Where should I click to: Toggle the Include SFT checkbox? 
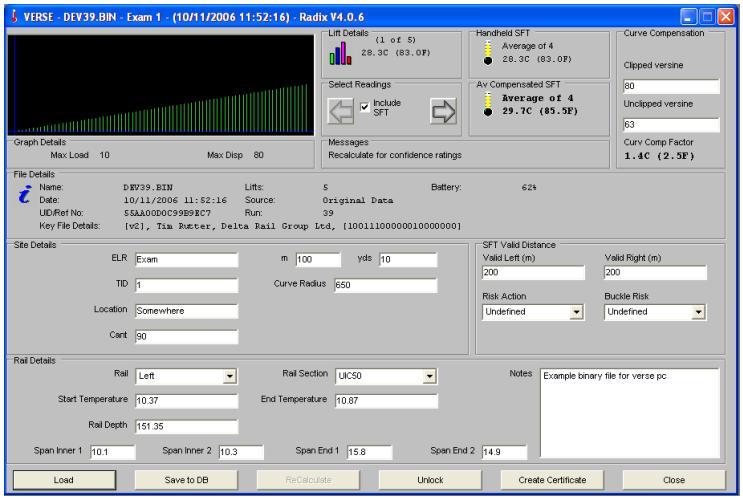[x=364, y=107]
